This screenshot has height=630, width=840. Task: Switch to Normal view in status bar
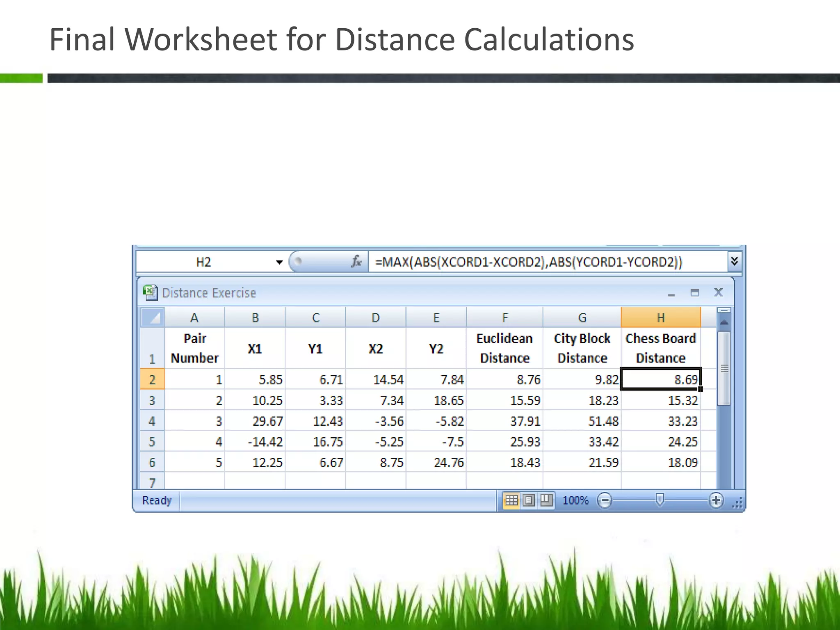pos(511,500)
